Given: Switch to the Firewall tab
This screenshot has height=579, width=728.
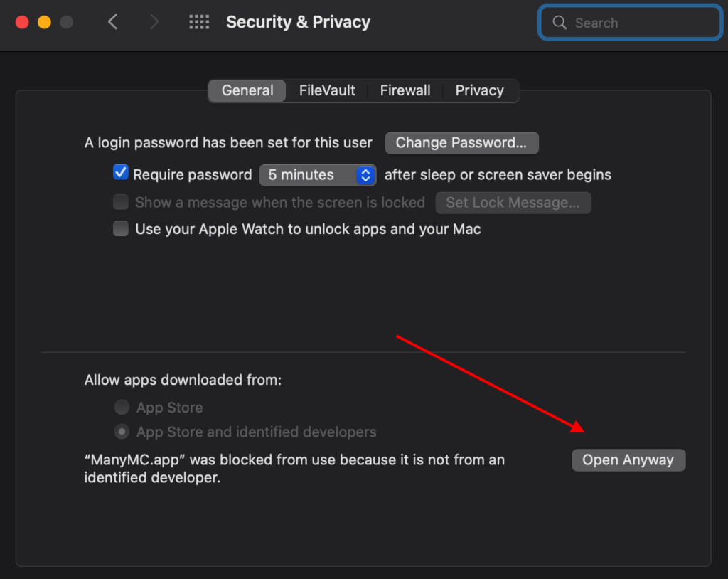Looking at the screenshot, I should point(405,90).
